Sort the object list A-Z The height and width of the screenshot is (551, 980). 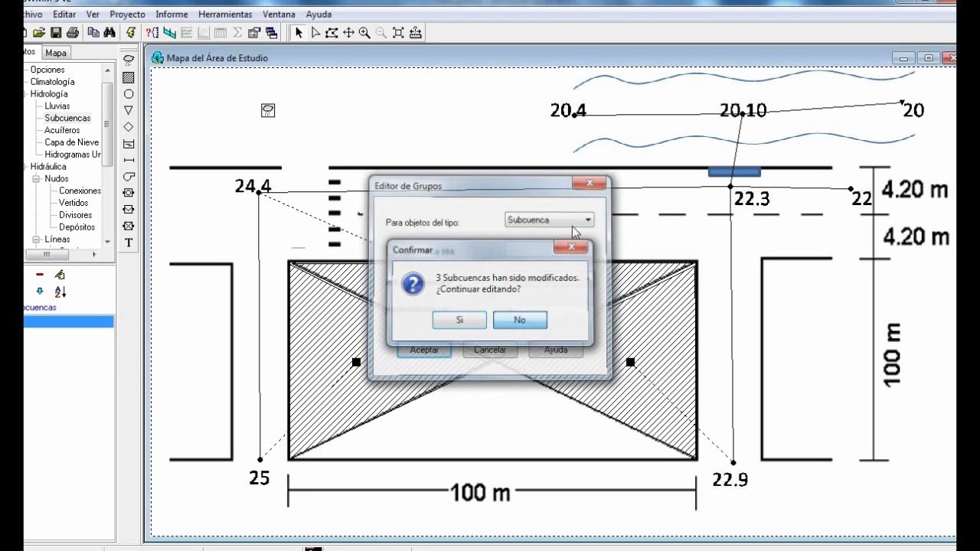point(60,292)
